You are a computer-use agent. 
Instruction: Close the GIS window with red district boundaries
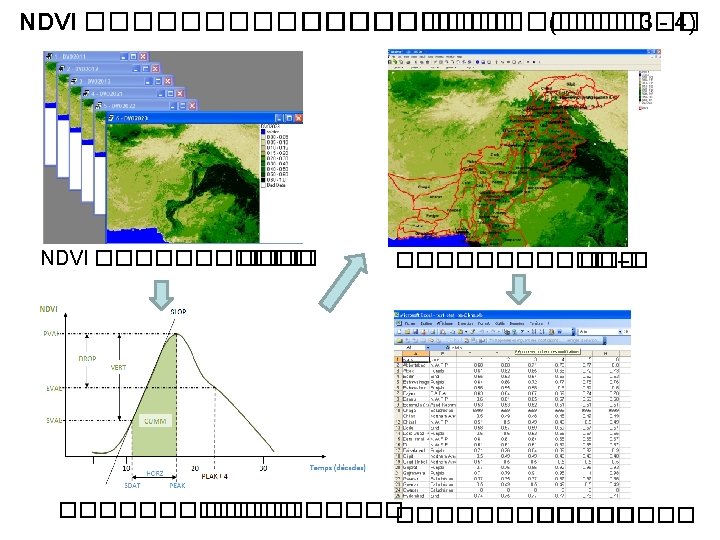coord(658,51)
